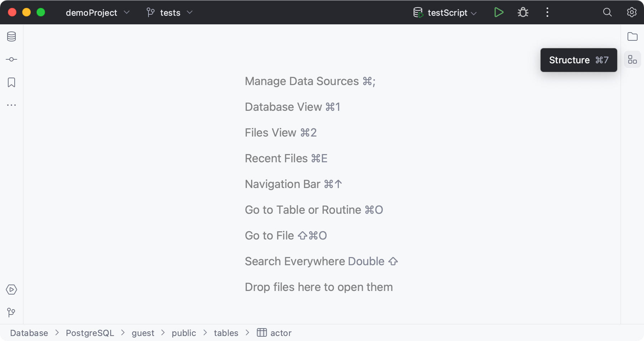This screenshot has height=341, width=644.
Task: Start debugging with the bug icon
Action: click(x=523, y=13)
